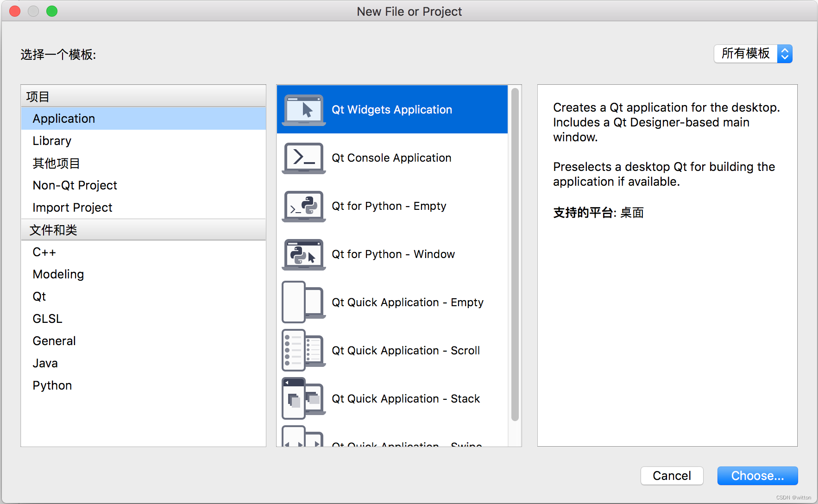Select the Qt for Python - Window icon
This screenshot has height=504, width=818.
303,254
